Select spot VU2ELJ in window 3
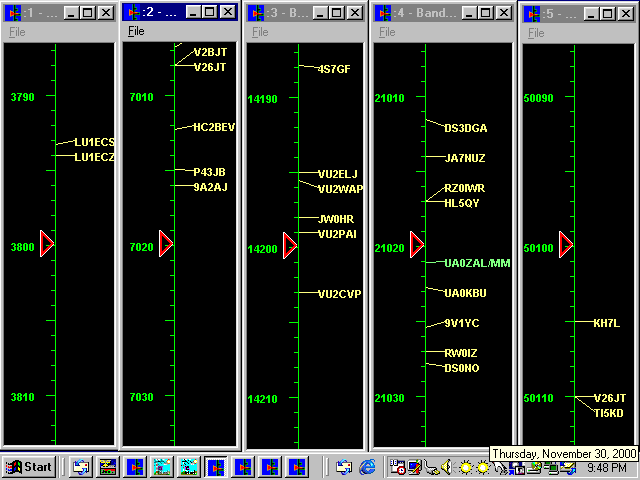Viewport: 640px width, 480px height. coord(338,174)
